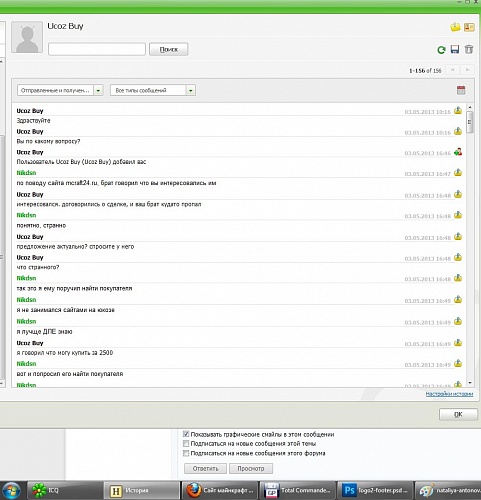The height and width of the screenshot is (500, 481).
Task: Click the Ответить button
Action: pyautogui.click(x=205, y=468)
